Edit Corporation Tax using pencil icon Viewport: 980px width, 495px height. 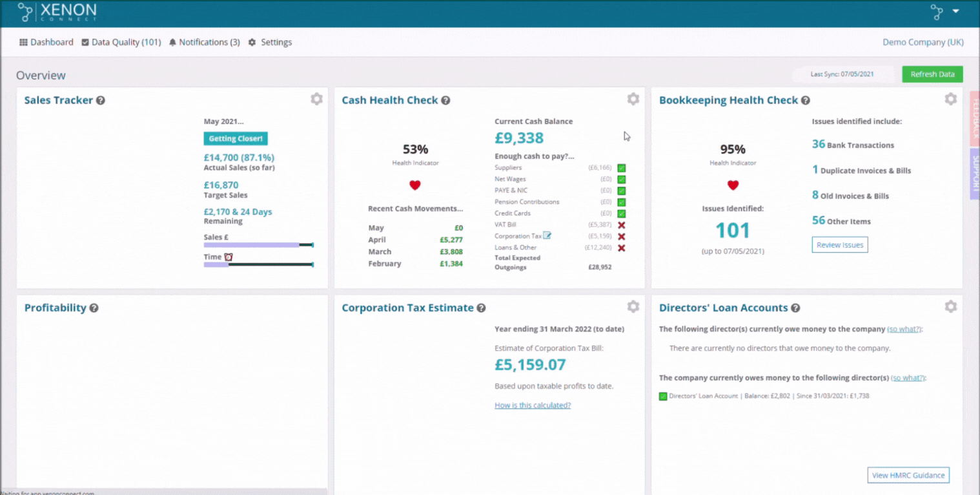[547, 235]
